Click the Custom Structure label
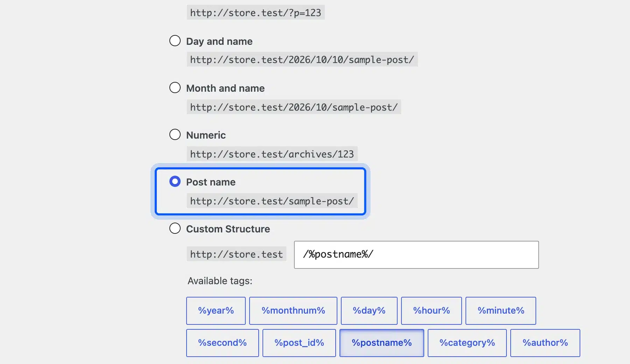 click(228, 229)
